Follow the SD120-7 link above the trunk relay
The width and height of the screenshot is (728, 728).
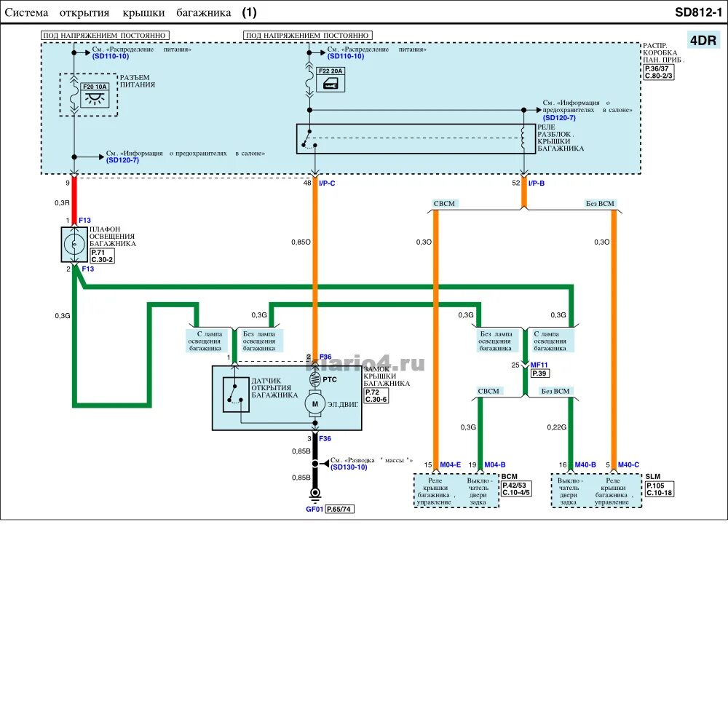(x=559, y=118)
